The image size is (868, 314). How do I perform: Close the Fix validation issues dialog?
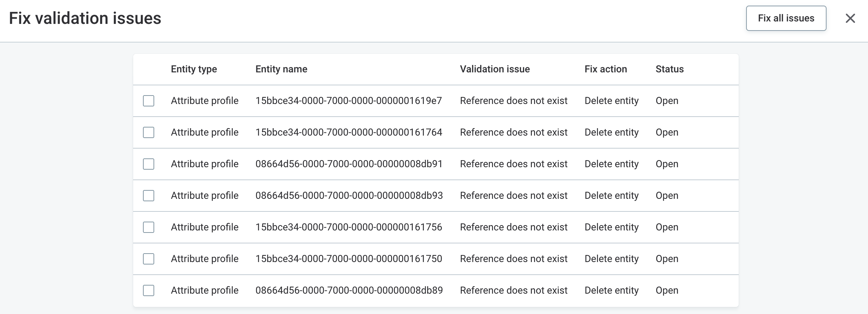point(850,18)
